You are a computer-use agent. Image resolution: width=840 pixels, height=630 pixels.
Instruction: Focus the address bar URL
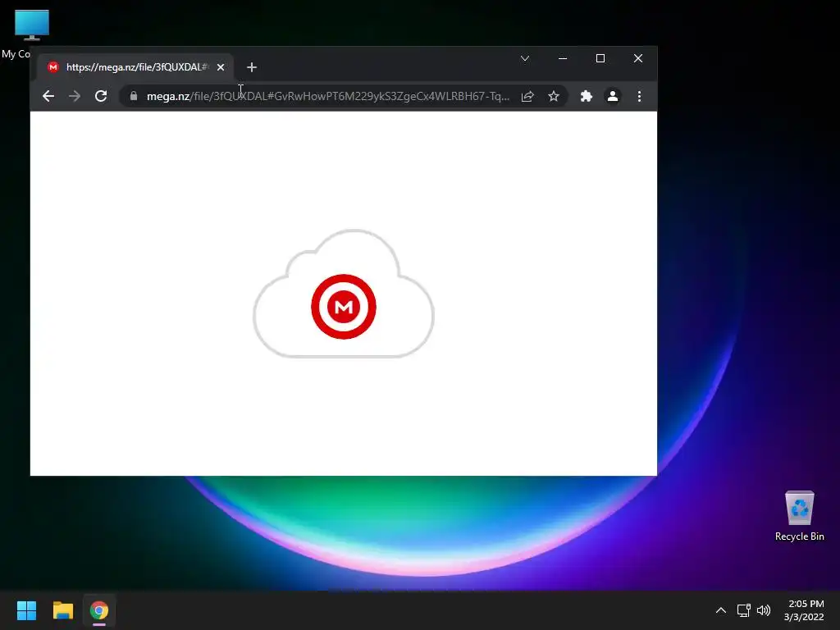(x=328, y=97)
